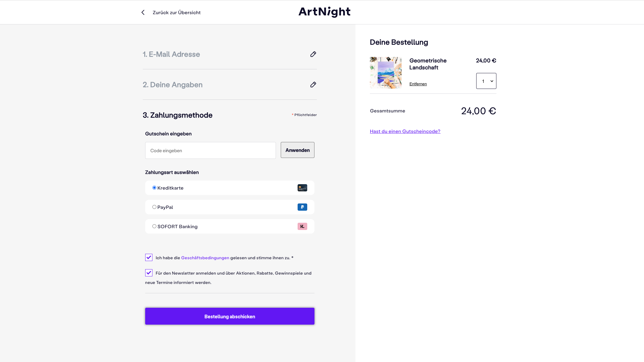Choose SOFORT Banking radio button
Image resolution: width=644 pixels, height=362 pixels.
point(154,226)
